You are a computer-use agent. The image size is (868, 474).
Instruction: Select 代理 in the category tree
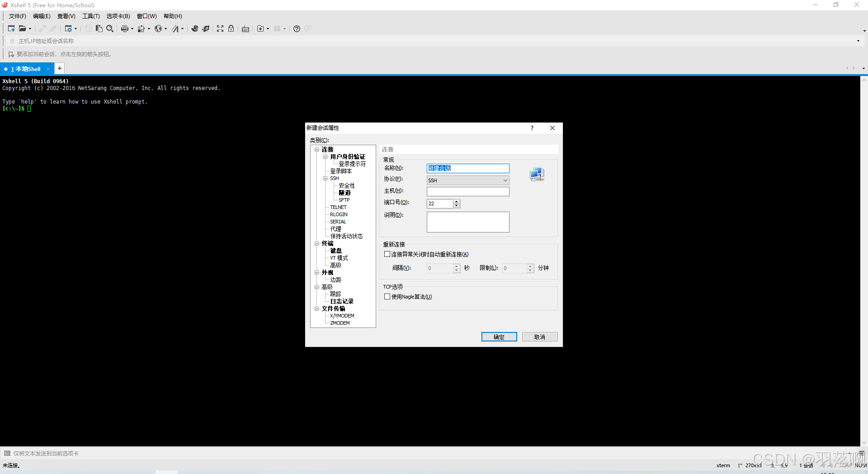[336, 229]
